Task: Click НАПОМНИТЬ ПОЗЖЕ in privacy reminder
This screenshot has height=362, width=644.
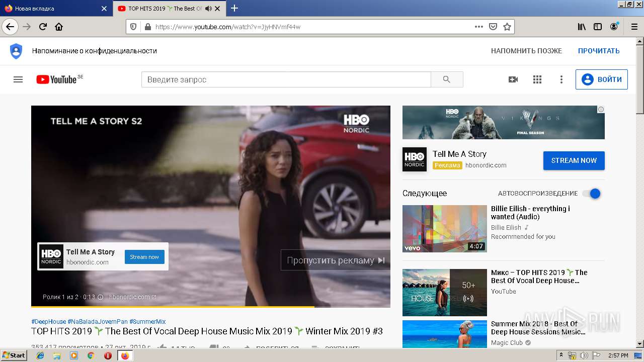Action: [526, 51]
